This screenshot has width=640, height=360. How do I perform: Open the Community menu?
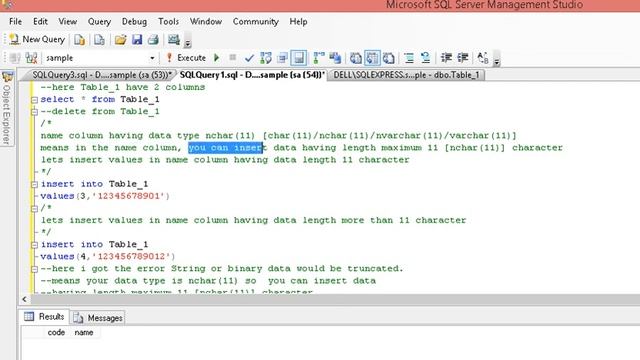click(x=256, y=22)
